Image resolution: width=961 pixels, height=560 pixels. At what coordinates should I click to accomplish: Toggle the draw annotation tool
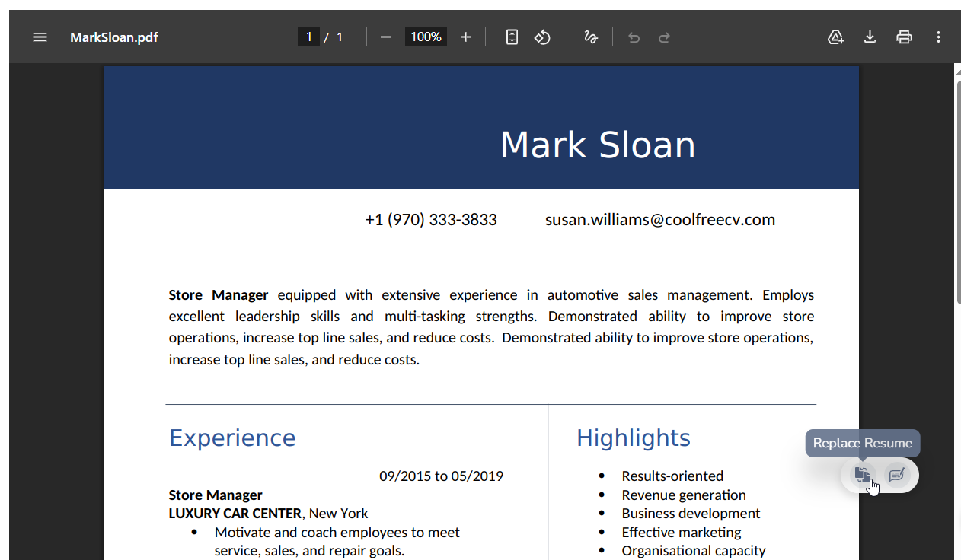(x=591, y=37)
